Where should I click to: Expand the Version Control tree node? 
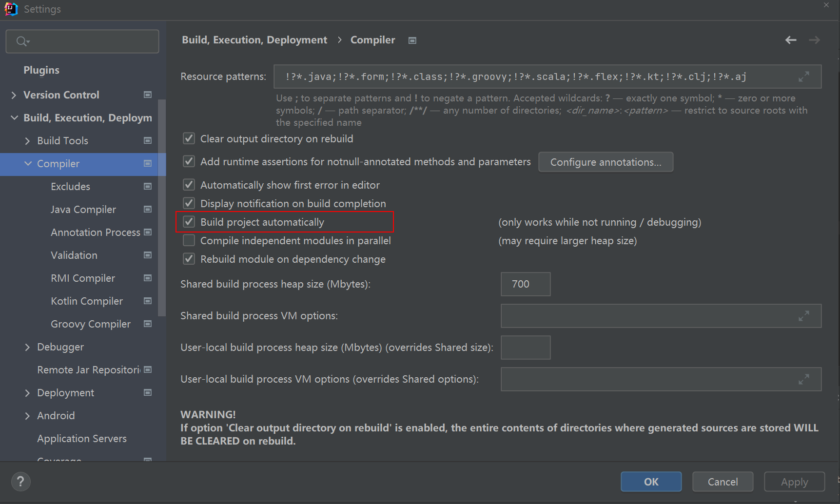(x=14, y=95)
